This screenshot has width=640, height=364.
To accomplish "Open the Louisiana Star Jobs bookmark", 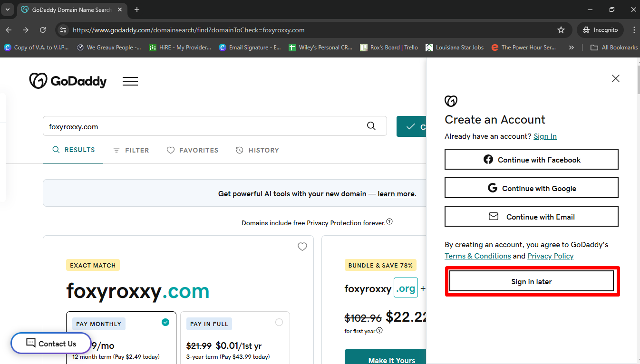I will click(455, 48).
